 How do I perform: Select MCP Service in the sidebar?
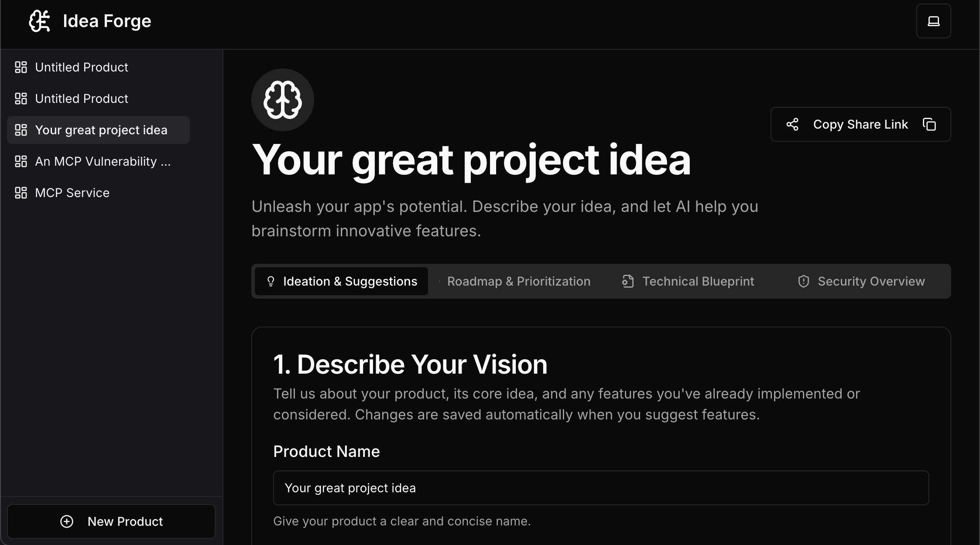[72, 193]
